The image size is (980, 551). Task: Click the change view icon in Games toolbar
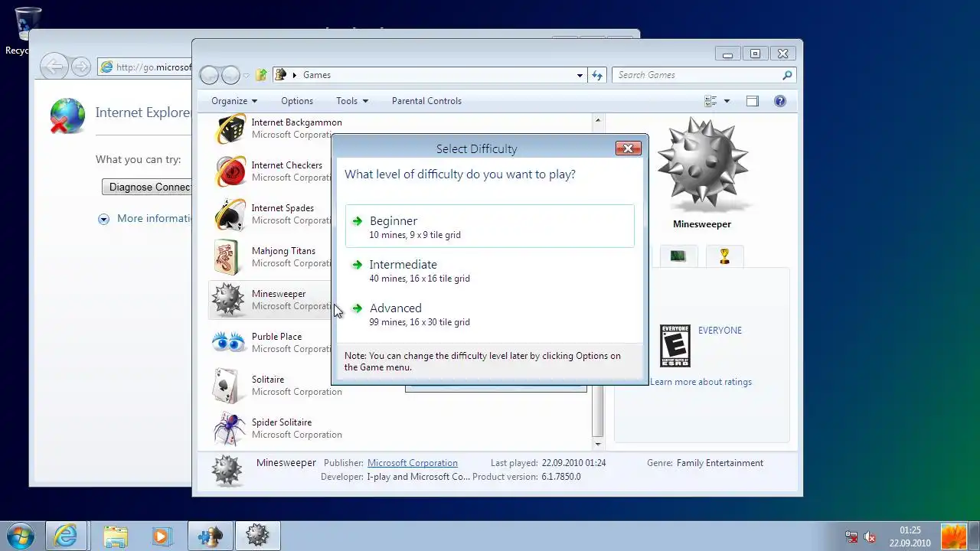tap(710, 101)
